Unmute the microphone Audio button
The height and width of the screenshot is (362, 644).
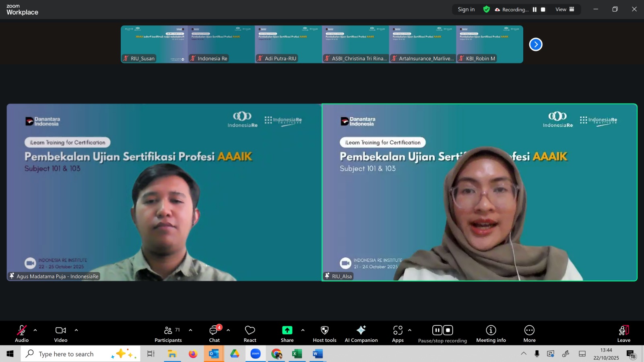pos(22,334)
